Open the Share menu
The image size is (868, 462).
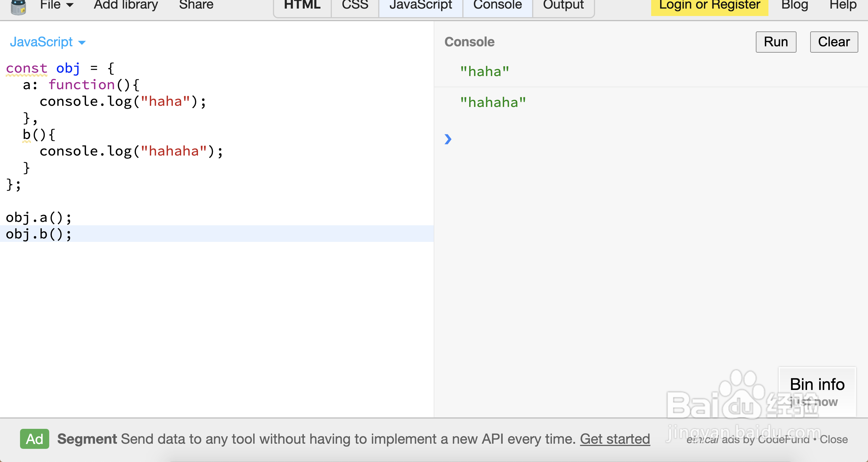196,5
